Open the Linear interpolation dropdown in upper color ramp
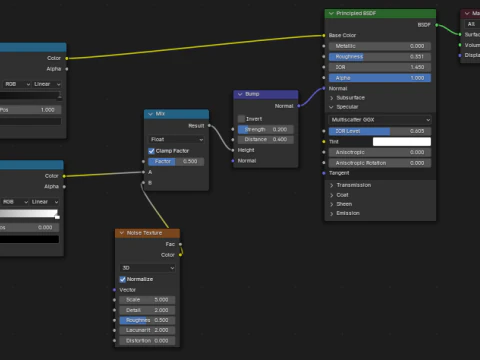Viewport: 480px width, 360px height. 47,84
